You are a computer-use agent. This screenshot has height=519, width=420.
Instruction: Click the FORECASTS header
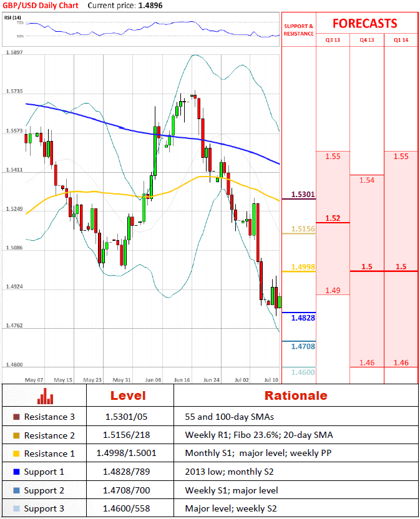[364, 24]
